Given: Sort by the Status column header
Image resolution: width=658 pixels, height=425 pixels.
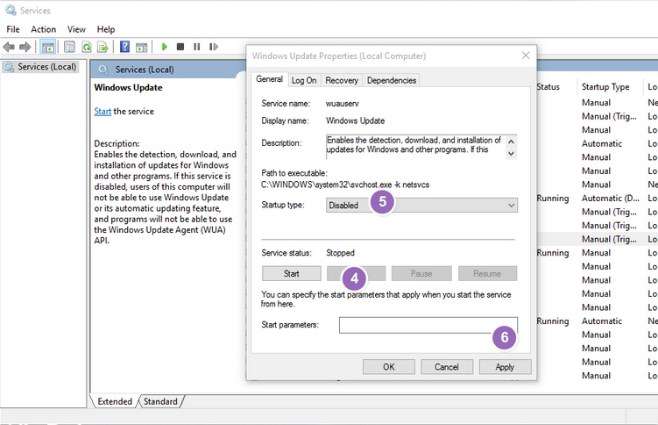Looking at the screenshot, I should [x=548, y=87].
